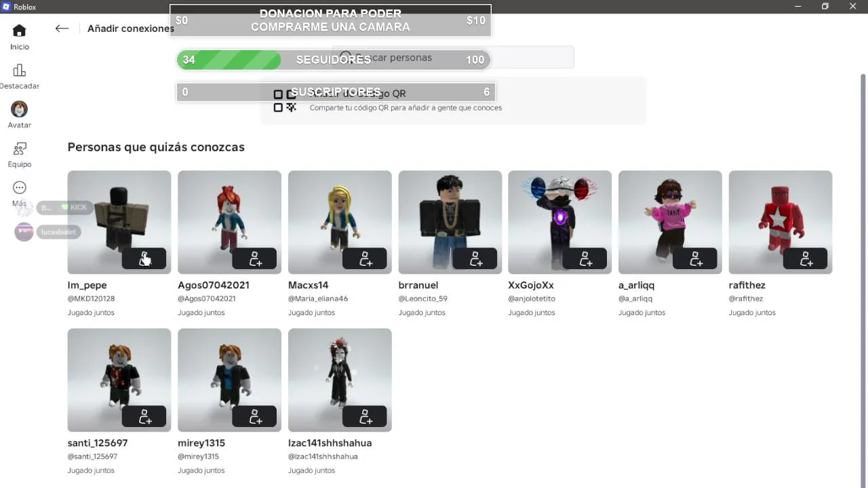Click the Macxs14 display name
The image size is (868, 488).
click(309, 285)
